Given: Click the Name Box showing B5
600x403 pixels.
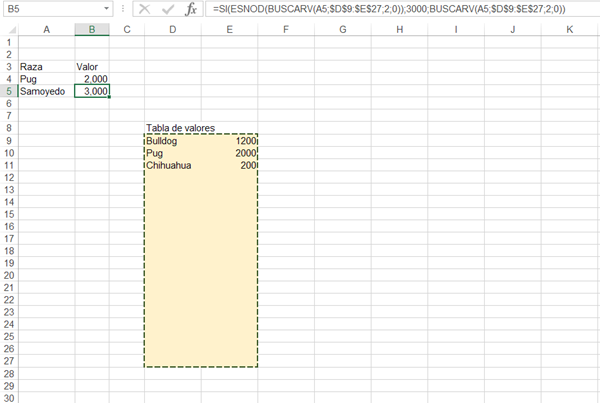Looking at the screenshot, I should 54,8.
